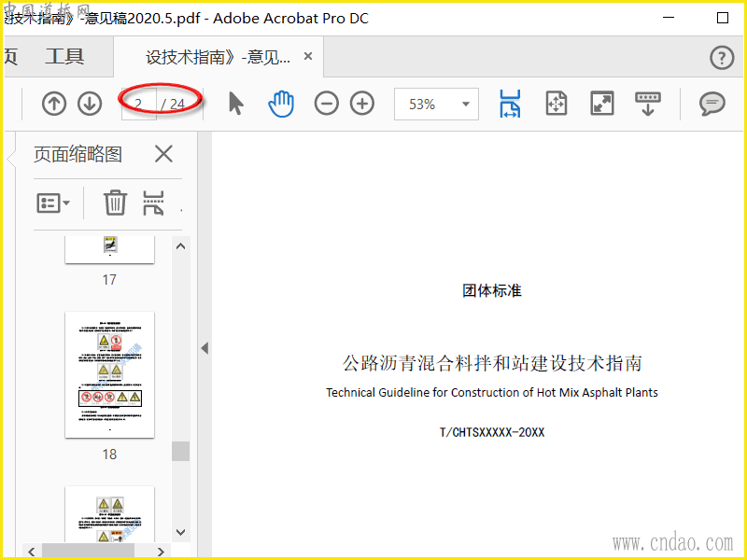Image resolution: width=747 pixels, height=560 pixels.
Task: Minimize the Acrobat window
Action: coord(669,18)
